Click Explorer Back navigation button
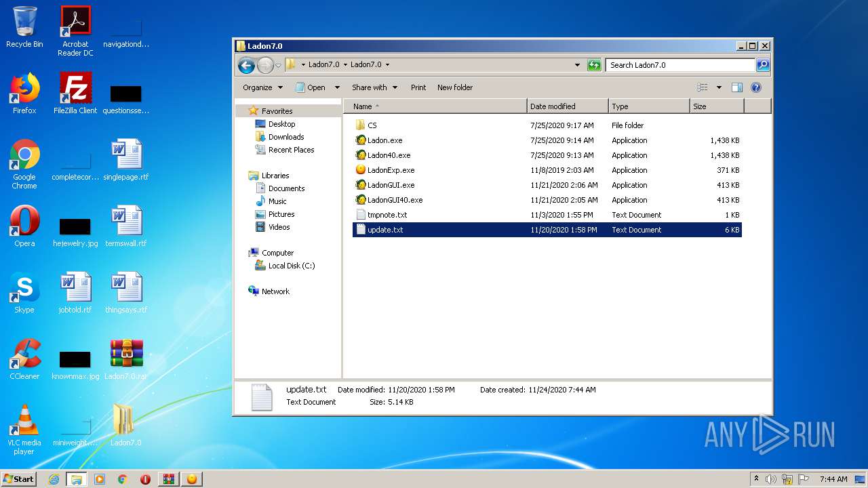 [x=246, y=65]
